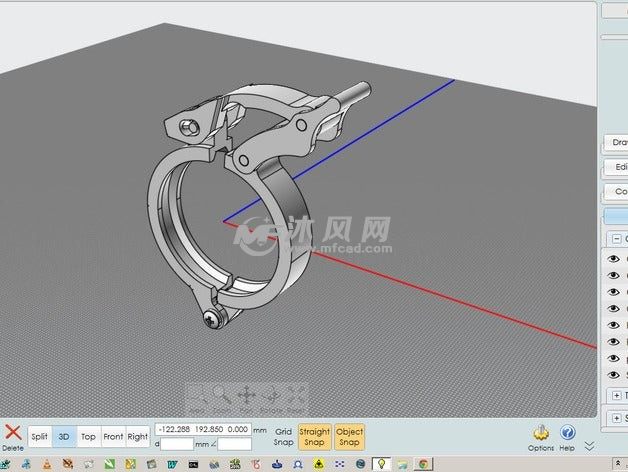Open the Draw panel button
628x472 pixels.
616,143
